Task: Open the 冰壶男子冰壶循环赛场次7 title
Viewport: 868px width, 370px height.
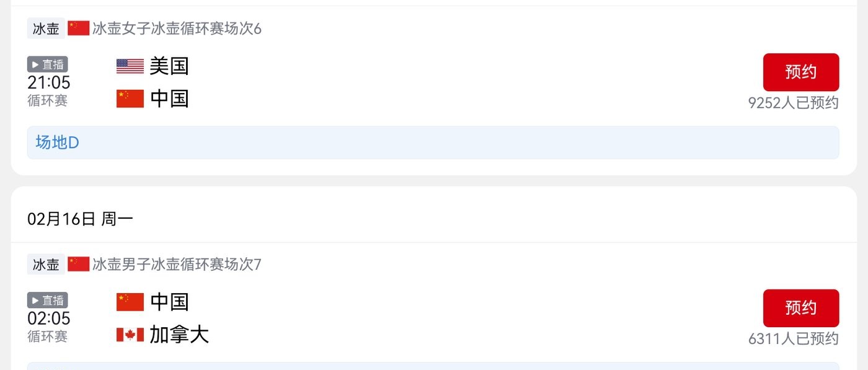Action: coord(177,265)
